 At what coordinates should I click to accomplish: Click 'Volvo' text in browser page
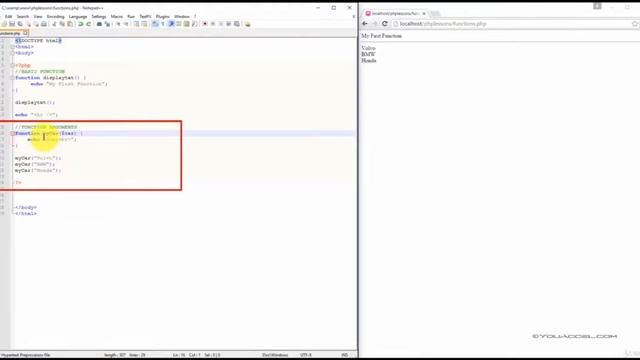[x=368, y=48]
